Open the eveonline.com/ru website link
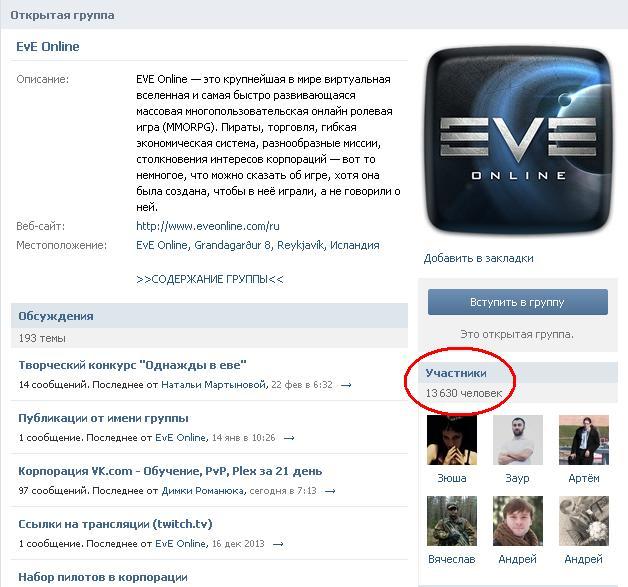Image resolution: width=628 pixels, height=587 pixels. pos(208,226)
